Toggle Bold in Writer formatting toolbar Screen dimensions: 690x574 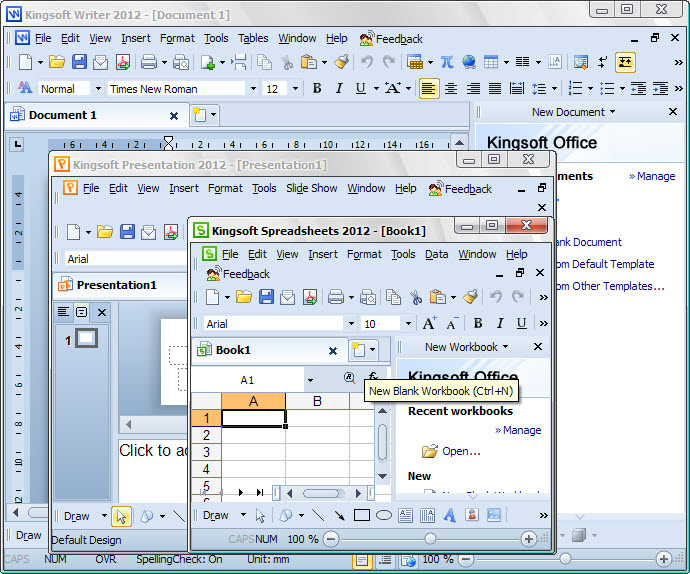click(x=317, y=88)
